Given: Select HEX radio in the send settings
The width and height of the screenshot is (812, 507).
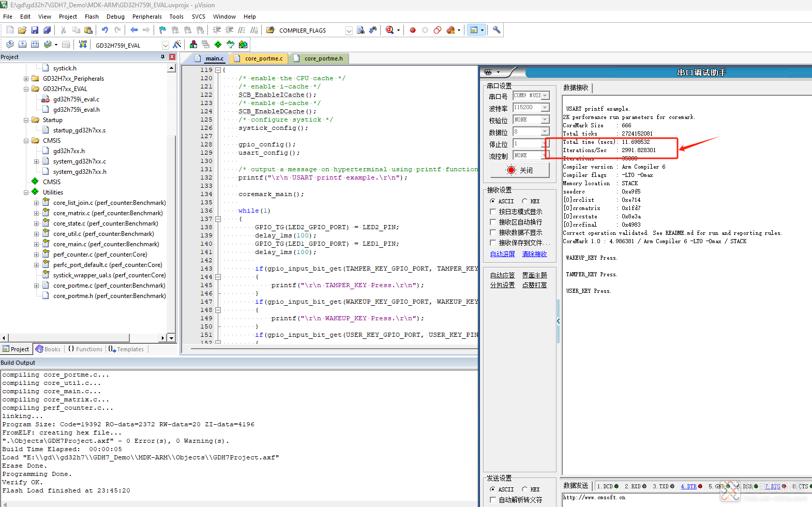Looking at the screenshot, I should pos(524,489).
